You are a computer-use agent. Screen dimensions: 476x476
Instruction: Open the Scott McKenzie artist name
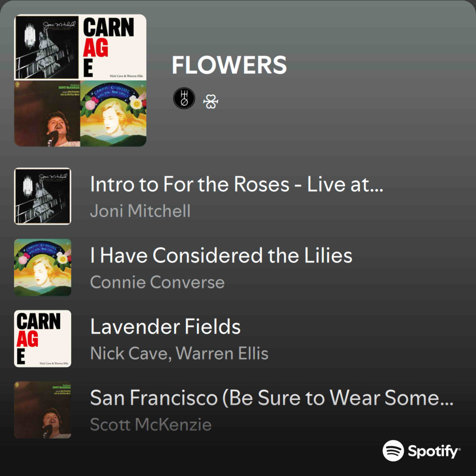click(151, 425)
